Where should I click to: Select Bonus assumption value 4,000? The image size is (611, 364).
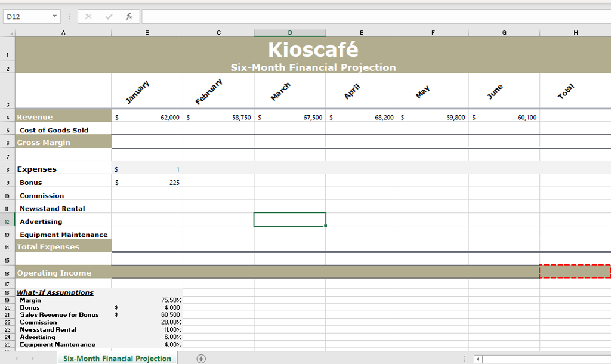tap(147, 307)
